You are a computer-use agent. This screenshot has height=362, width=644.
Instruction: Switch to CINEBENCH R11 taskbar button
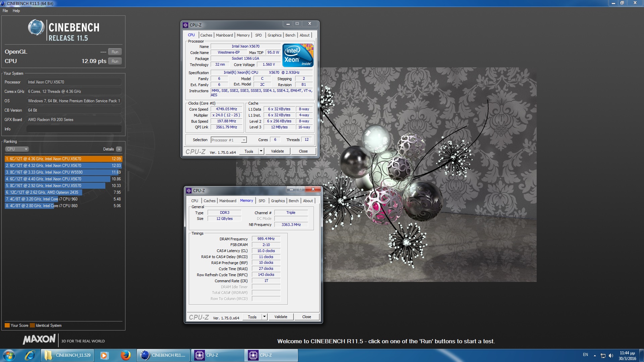click(x=163, y=355)
